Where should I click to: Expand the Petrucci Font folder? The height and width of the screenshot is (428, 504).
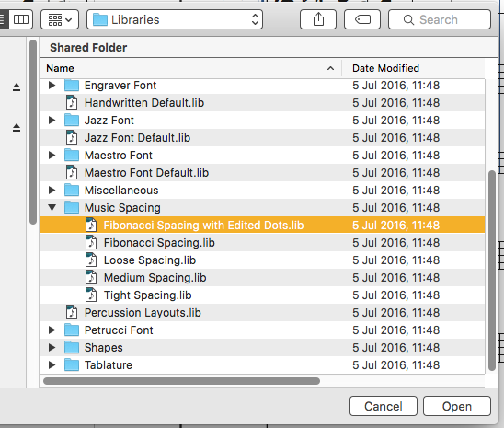click(52, 330)
